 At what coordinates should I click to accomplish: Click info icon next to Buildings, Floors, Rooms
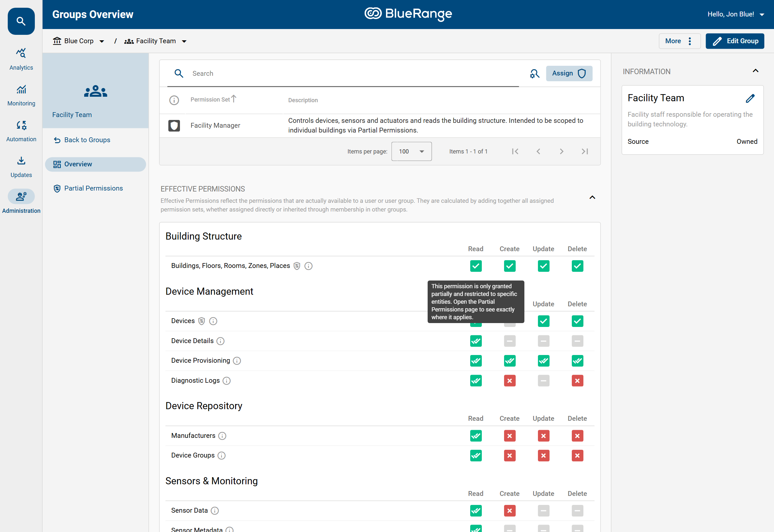pyautogui.click(x=309, y=266)
